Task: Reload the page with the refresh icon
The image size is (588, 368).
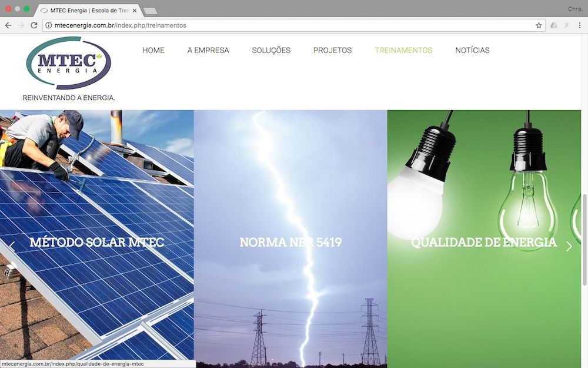Action: (34, 25)
